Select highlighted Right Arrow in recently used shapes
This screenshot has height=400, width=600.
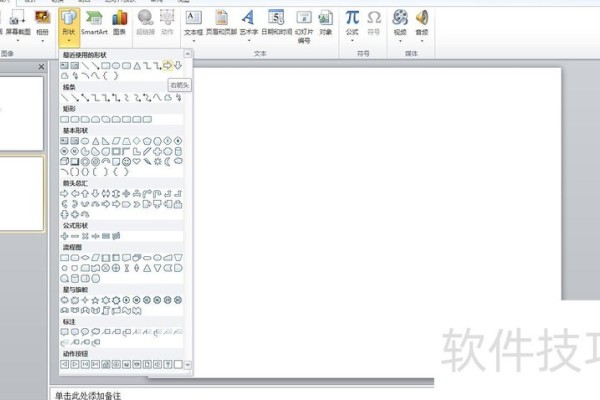168,65
